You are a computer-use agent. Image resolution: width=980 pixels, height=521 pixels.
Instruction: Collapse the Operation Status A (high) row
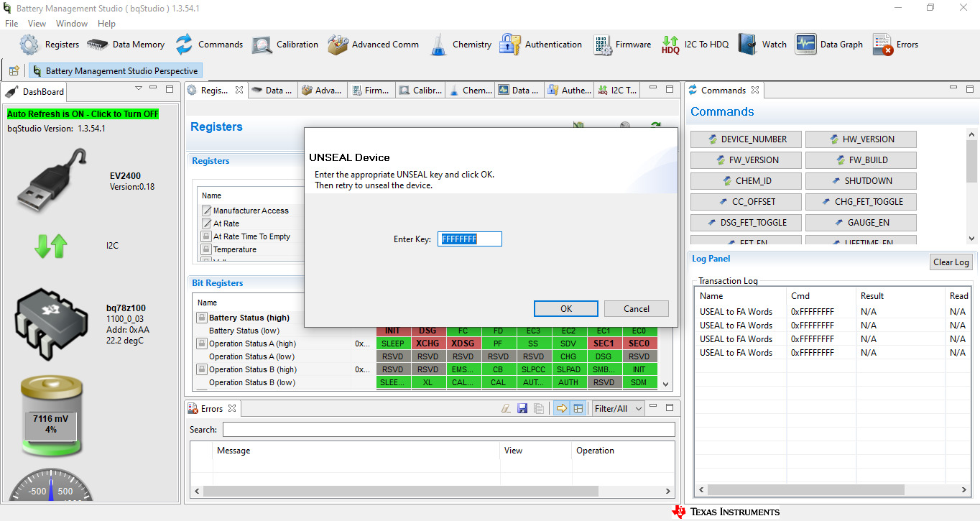(x=202, y=344)
